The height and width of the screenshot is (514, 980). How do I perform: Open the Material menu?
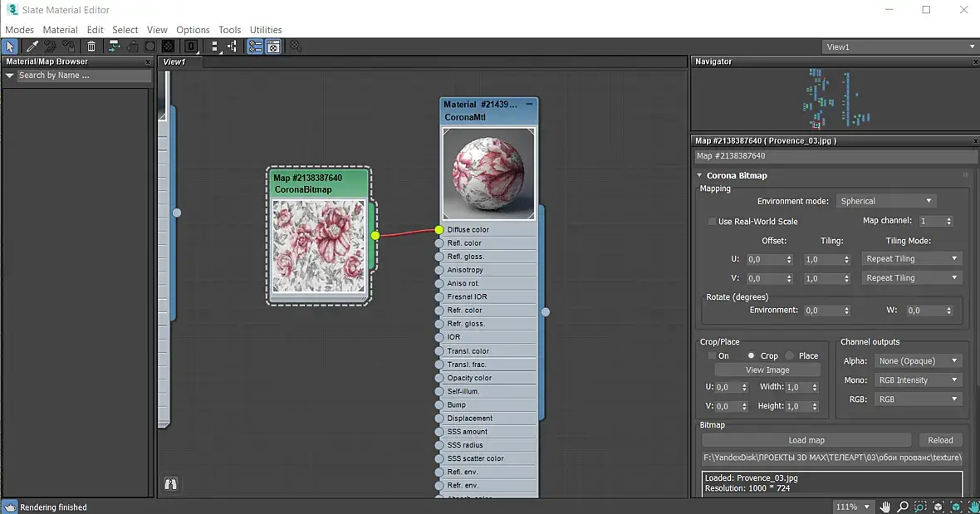tap(60, 30)
